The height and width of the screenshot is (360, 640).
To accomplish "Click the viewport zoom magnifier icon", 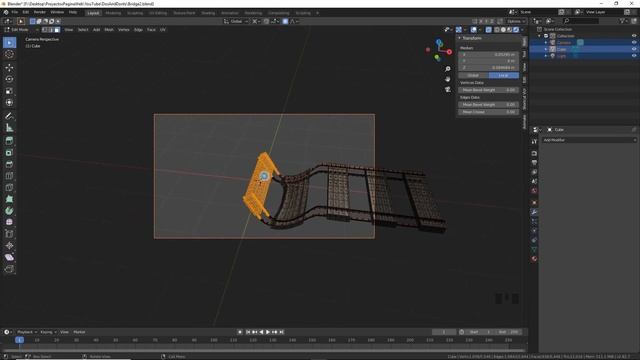I will (x=448, y=69).
